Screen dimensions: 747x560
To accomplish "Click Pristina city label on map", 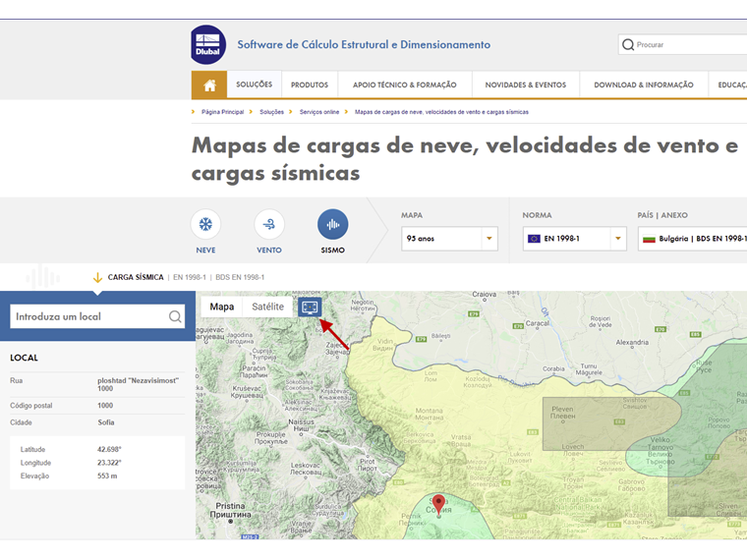I will (x=231, y=510).
